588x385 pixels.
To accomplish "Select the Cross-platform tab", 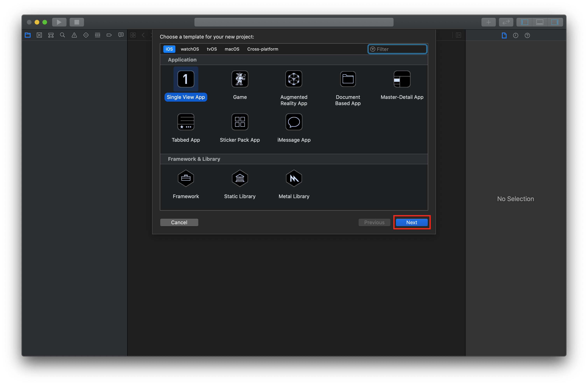I will [263, 49].
